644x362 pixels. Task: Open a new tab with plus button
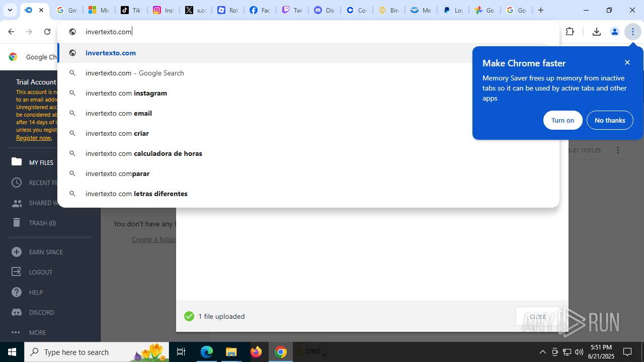tap(541, 10)
